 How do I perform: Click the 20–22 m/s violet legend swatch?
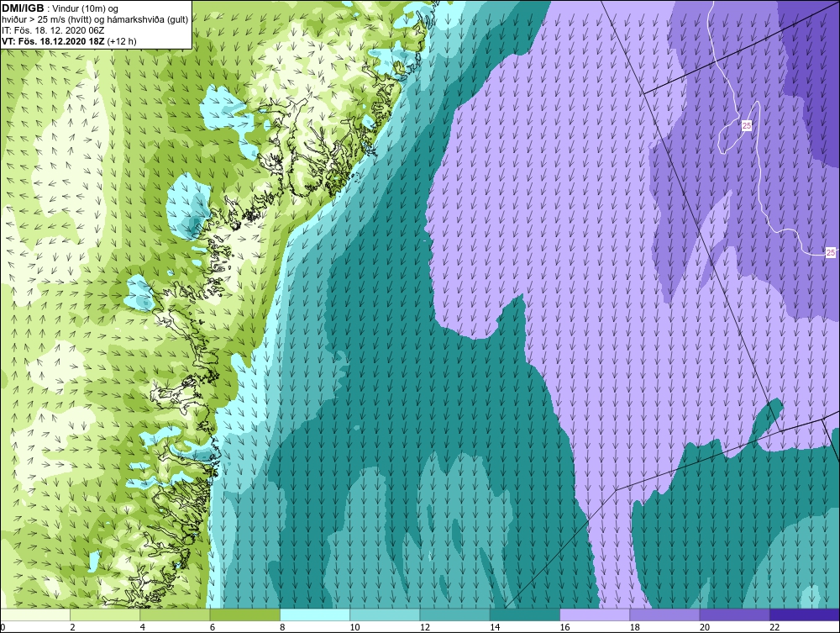point(735,615)
